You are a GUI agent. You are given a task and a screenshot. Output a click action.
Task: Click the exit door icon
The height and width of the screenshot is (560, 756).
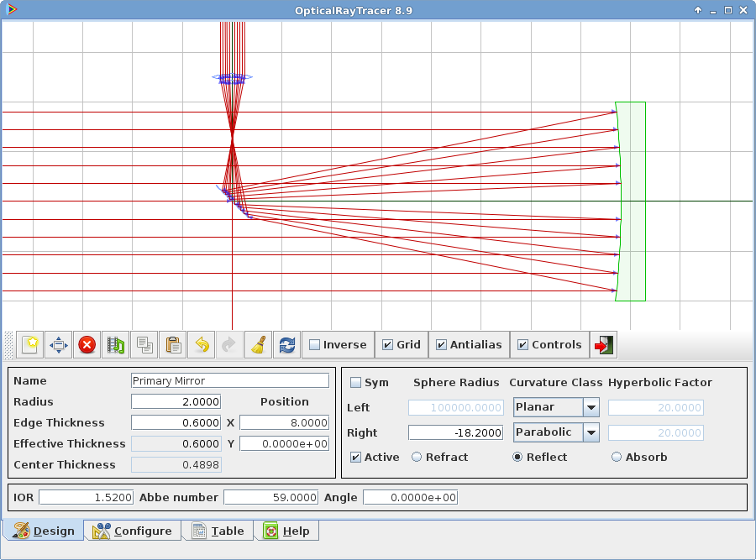604,345
